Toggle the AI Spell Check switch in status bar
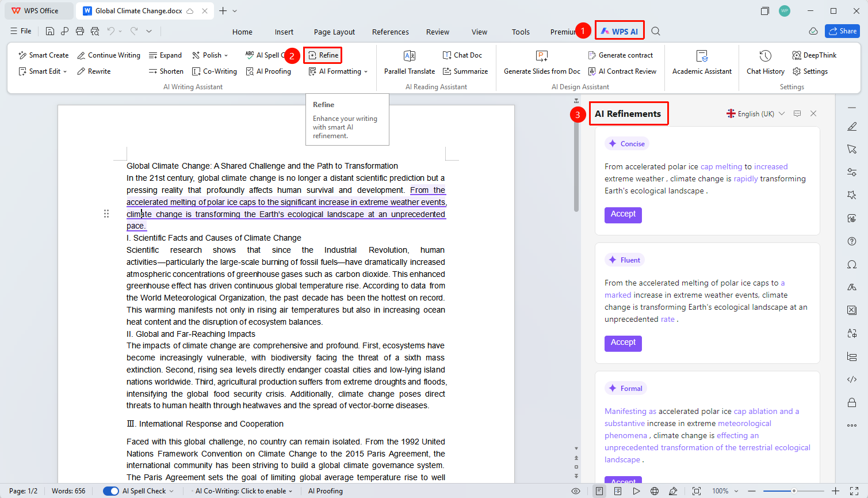The width and height of the screenshot is (868, 498). coord(111,491)
